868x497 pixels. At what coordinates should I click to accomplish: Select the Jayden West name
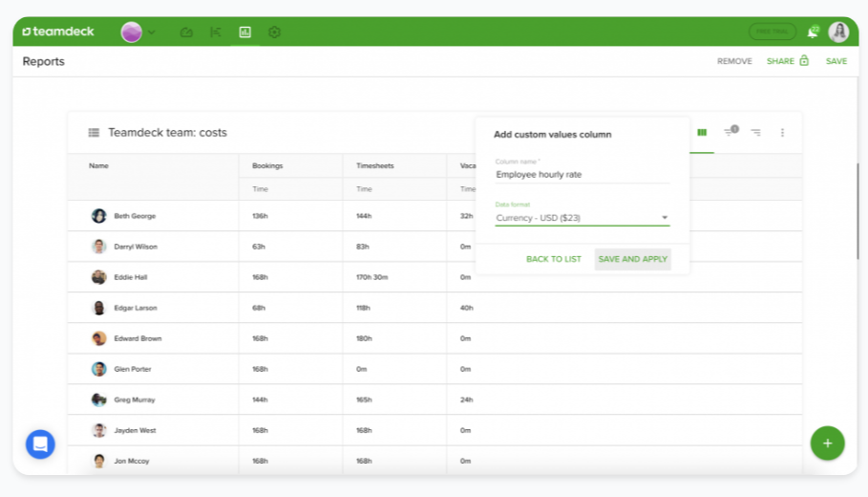pyautogui.click(x=135, y=430)
